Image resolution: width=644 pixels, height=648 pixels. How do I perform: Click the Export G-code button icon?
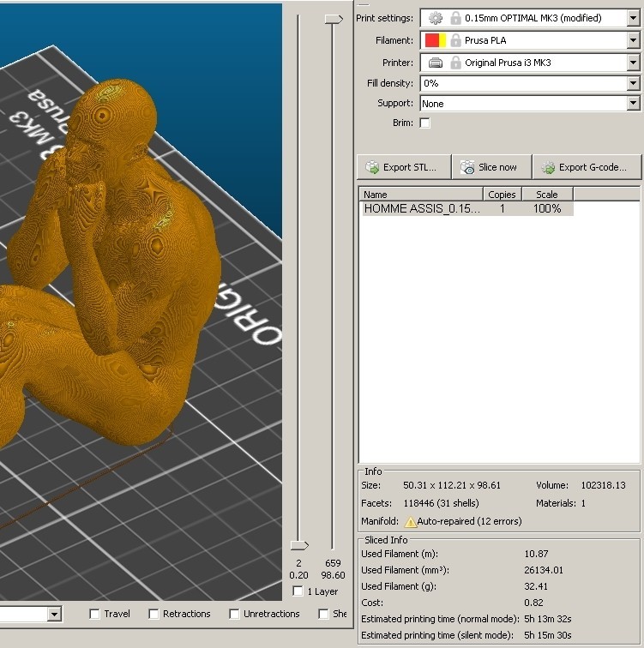548,167
